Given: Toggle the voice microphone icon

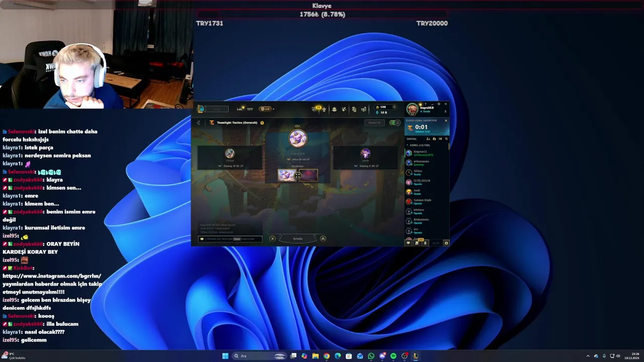Looking at the screenshot, I should tap(425, 243).
